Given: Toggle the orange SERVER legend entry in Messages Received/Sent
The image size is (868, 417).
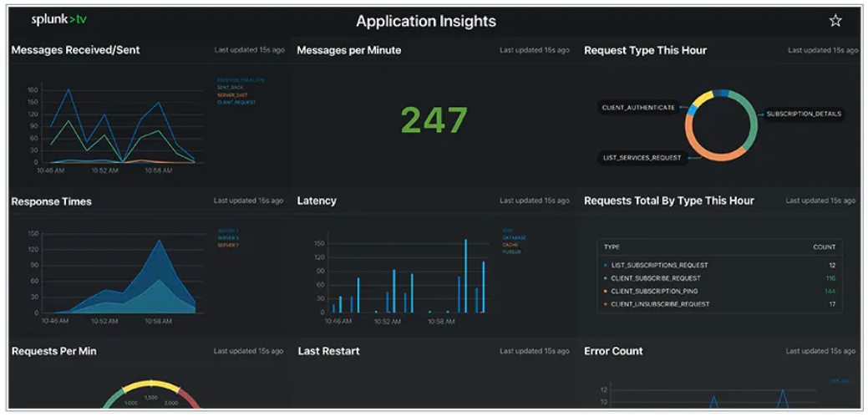Looking at the screenshot, I should coord(232,95).
